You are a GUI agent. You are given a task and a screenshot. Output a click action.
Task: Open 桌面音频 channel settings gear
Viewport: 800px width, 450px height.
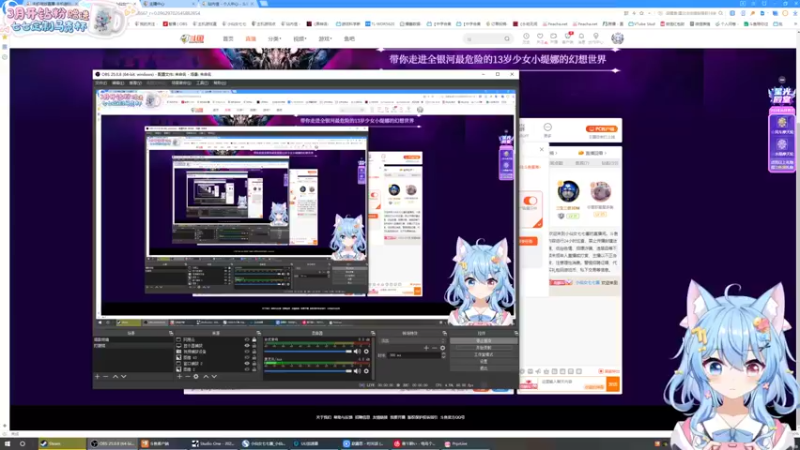pyautogui.click(x=366, y=352)
